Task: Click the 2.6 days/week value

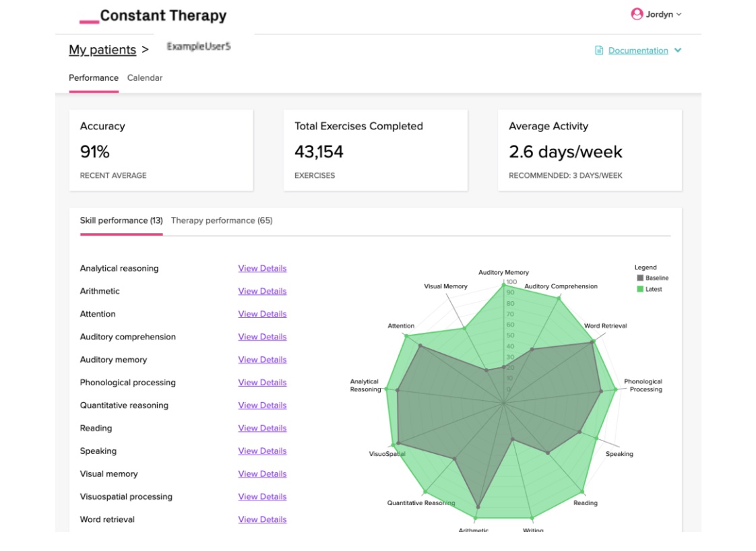Action: pos(565,152)
